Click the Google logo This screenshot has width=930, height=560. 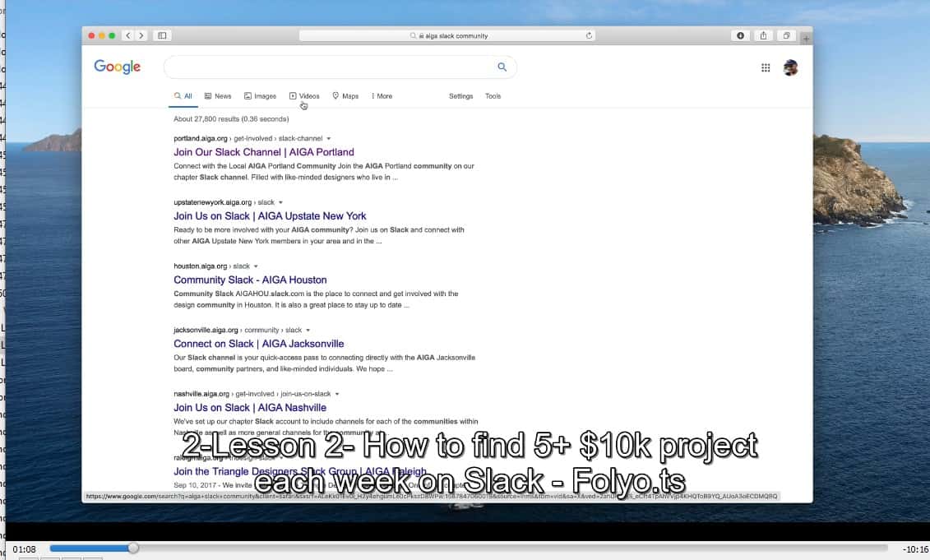pyautogui.click(x=118, y=67)
